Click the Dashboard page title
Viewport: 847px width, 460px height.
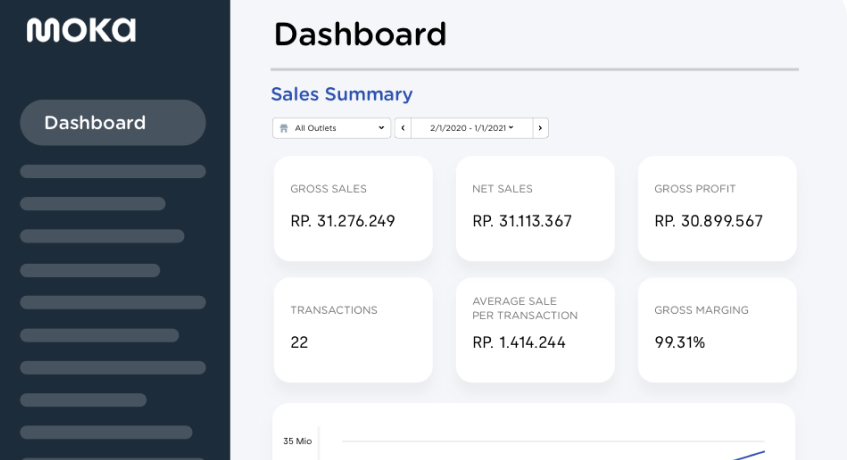360,34
